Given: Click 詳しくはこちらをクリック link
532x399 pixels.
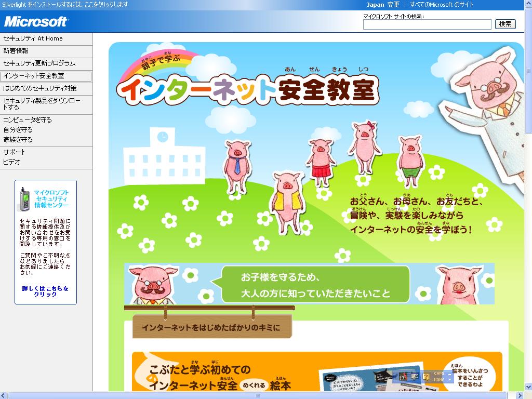Looking at the screenshot, I should pos(45,291).
